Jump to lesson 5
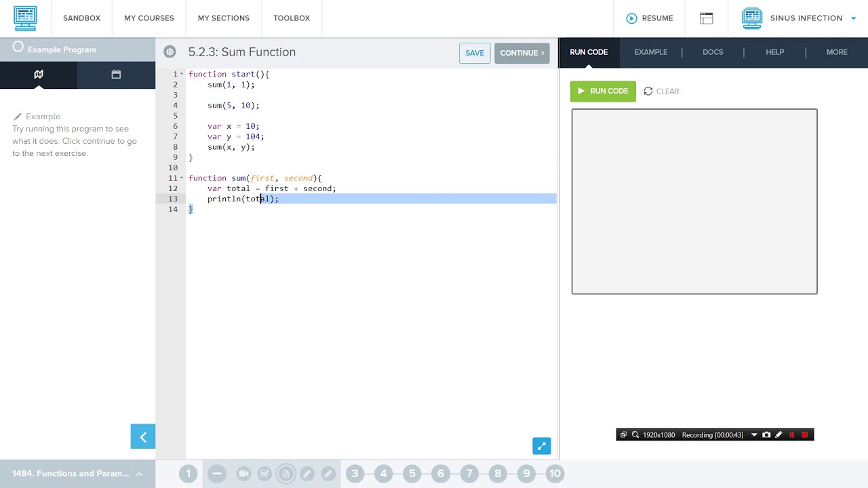 (412, 474)
